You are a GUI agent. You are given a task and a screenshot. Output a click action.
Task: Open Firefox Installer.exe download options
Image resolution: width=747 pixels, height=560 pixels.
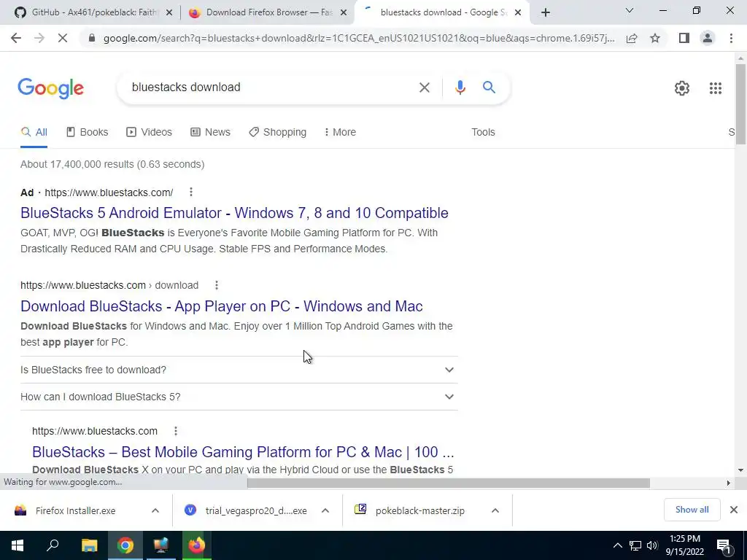tap(155, 510)
